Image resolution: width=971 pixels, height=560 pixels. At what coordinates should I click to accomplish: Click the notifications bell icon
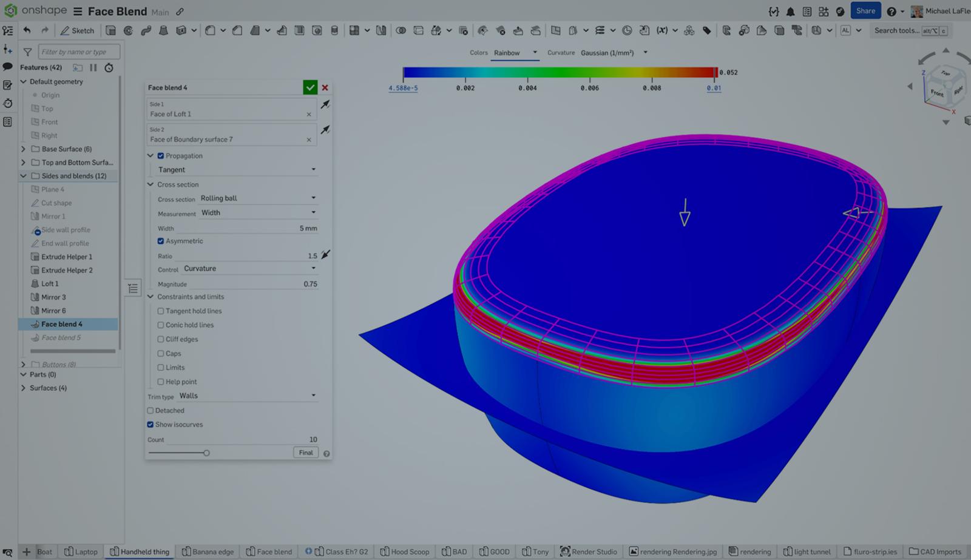[x=790, y=11]
